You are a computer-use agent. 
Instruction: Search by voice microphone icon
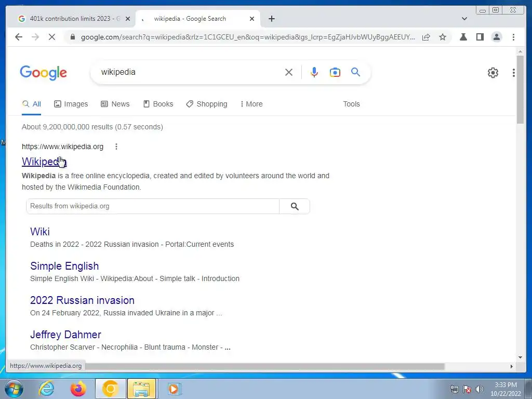tap(314, 72)
